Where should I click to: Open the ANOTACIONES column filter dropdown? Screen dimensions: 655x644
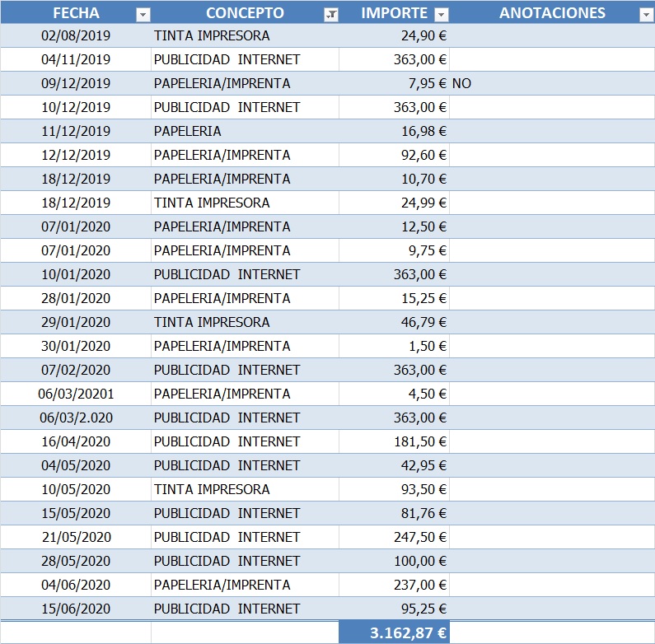(x=645, y=14)
